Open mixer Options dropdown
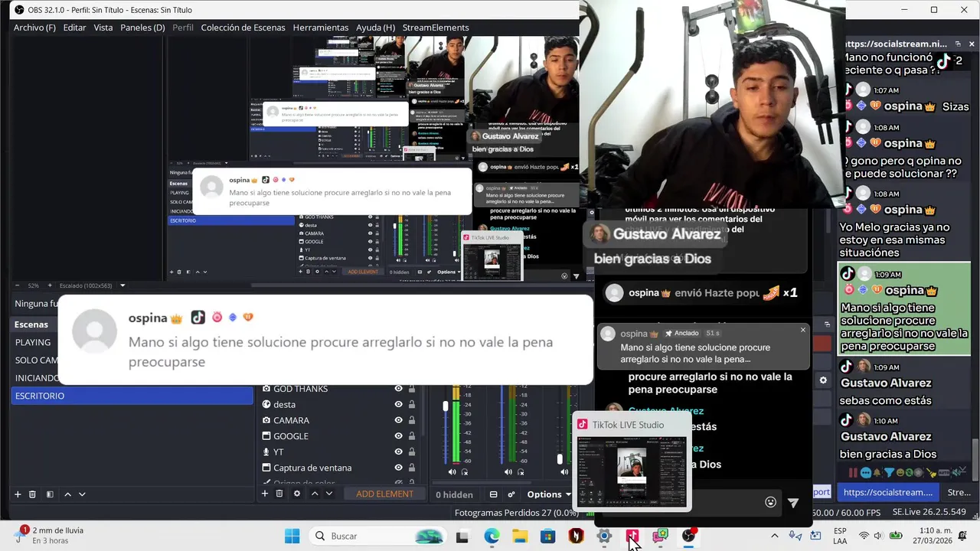980x551 pixels. click(548, 494)
